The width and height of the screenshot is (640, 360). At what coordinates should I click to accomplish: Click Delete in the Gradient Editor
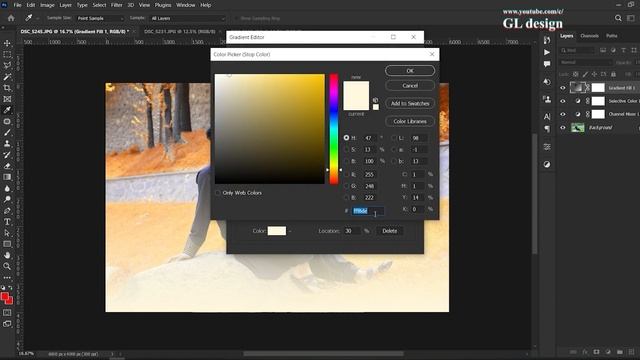pyautogui.click(x=389, y=231)
